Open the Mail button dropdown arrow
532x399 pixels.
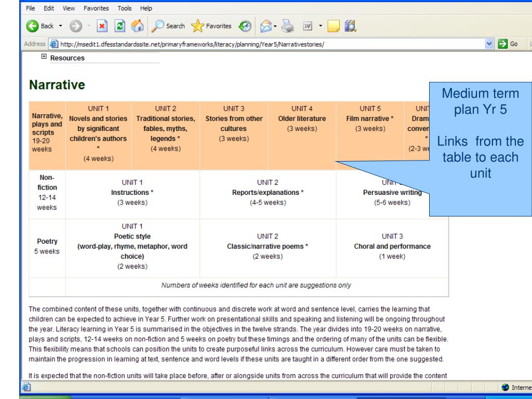(275, 26)
